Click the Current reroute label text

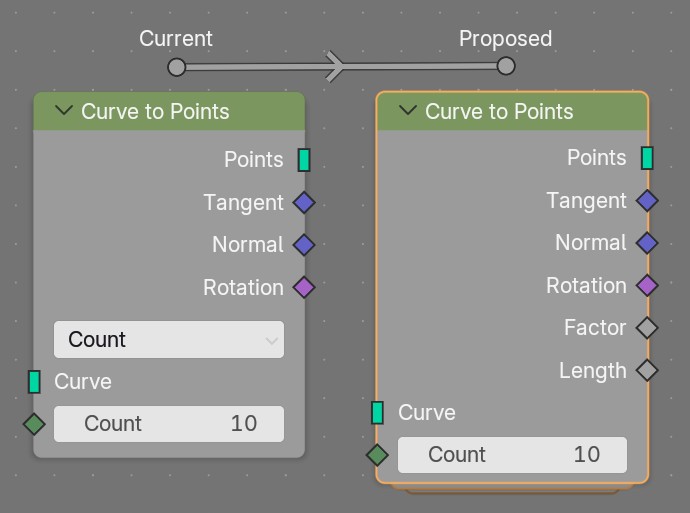pyautogui.click(x=176, y=38)
